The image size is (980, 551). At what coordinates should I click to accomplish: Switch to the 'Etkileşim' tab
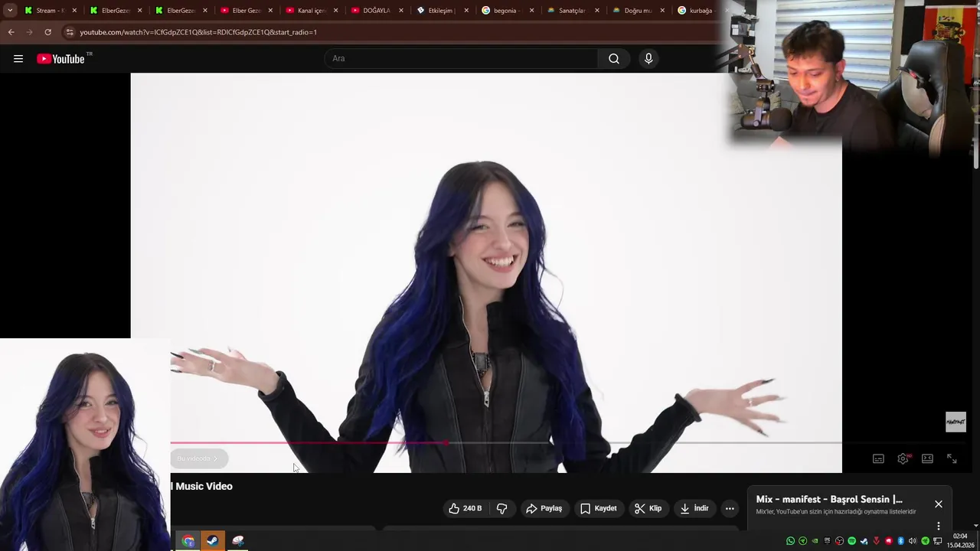443,11
